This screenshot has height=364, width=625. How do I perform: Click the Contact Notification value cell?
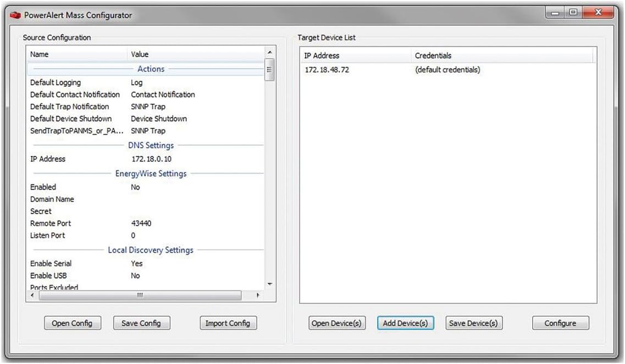163,94
